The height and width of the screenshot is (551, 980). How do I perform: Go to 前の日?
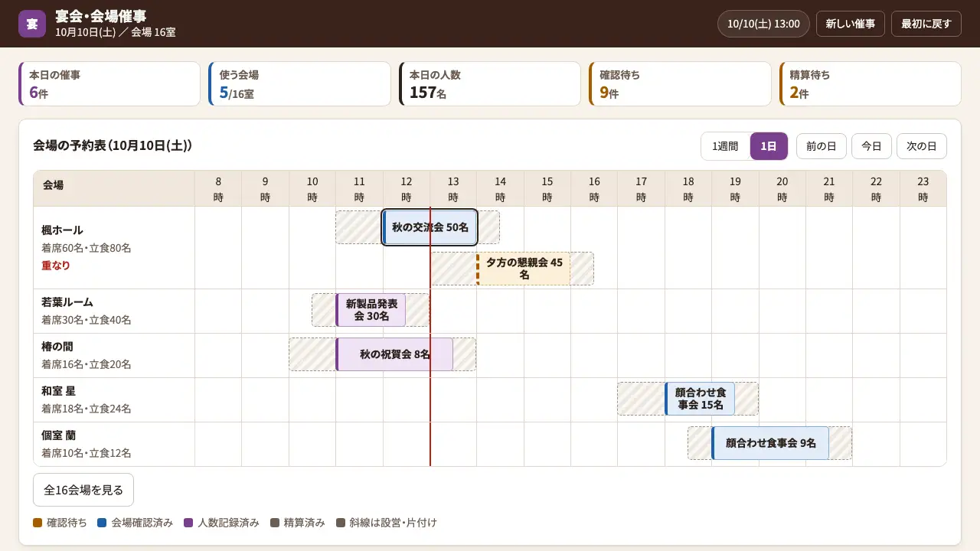(x=822, y=146)
